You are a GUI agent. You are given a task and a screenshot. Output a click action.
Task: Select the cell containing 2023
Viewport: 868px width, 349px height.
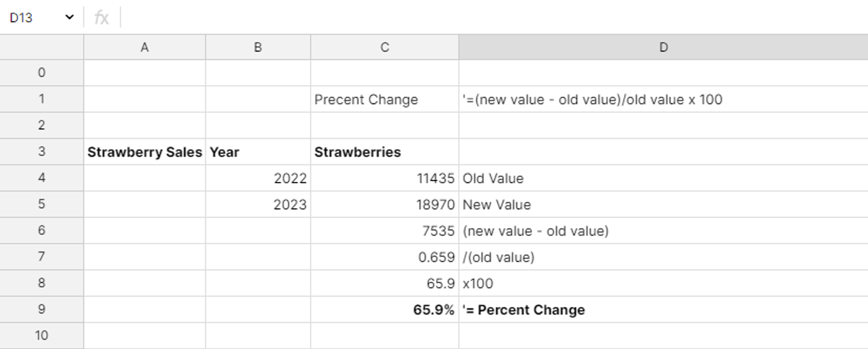click(x=258, y=204)
